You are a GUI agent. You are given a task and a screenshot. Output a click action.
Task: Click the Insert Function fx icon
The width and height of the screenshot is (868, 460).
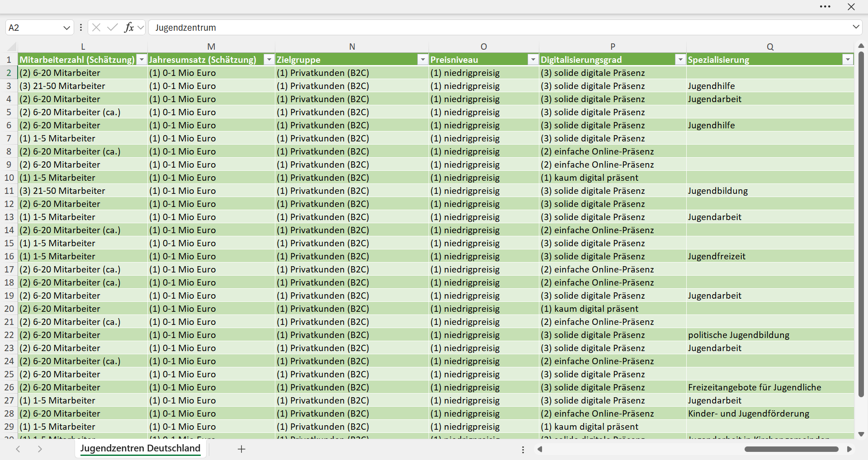[129, 28]
